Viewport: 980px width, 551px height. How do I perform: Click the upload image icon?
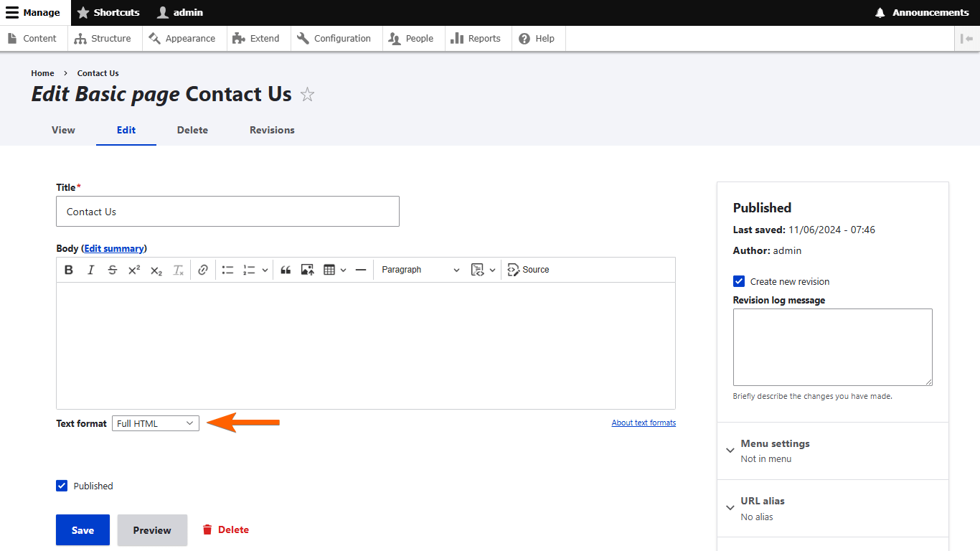tap(307, 270)
